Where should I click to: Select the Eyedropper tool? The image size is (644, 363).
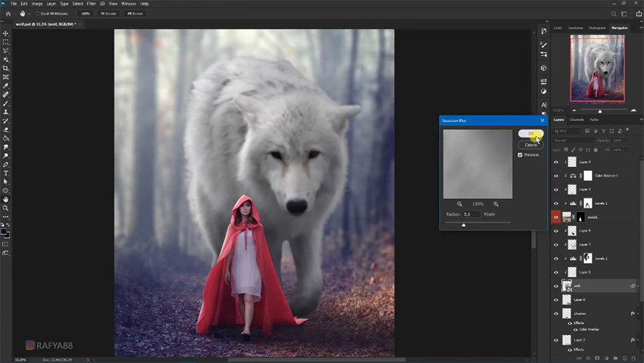point(6,86)
